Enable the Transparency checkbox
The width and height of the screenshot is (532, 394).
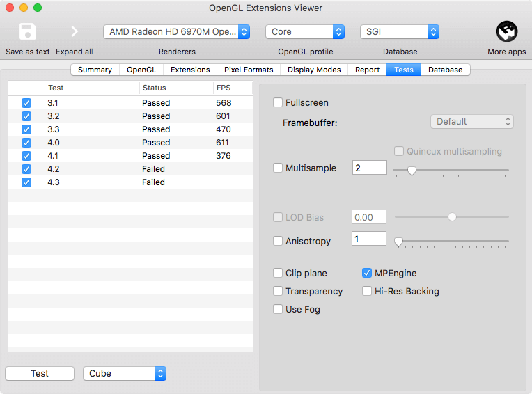(278, 291)
